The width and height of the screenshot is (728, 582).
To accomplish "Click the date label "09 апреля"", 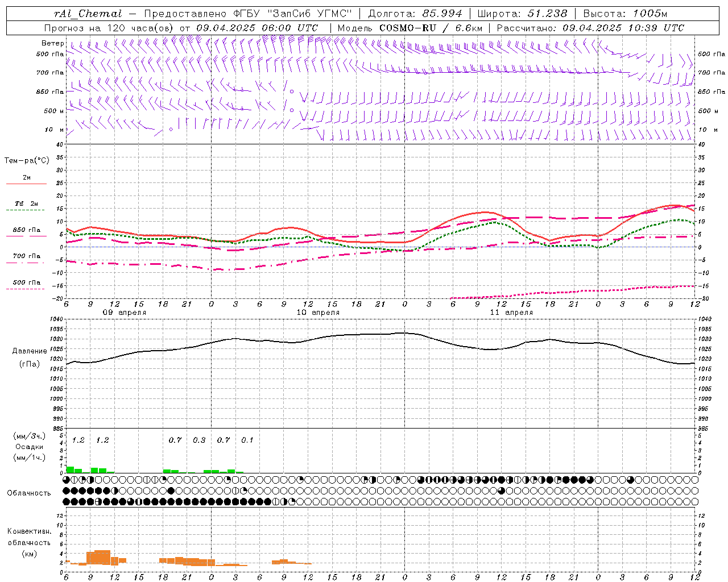I will 125,313.
